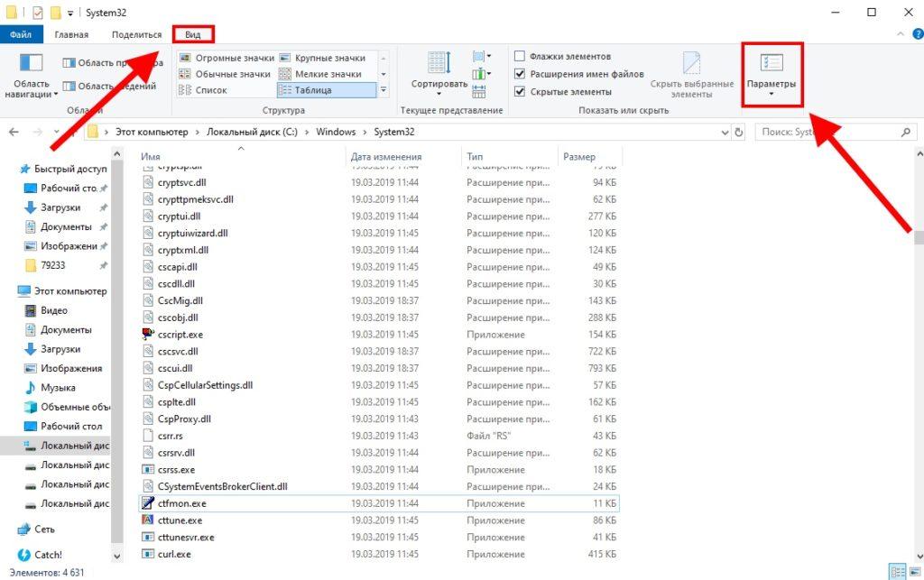This screenshot has width=924, height=580.
Task: Select the cttune.exe file icon
Action: (148, 520)
